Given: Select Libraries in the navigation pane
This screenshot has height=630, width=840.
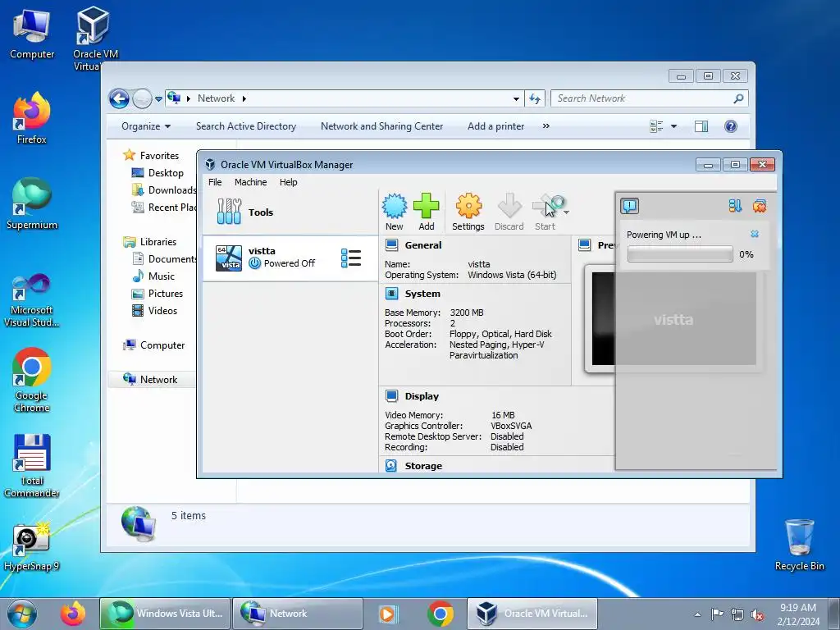Looking at the screenshot, I should point(158,242).
